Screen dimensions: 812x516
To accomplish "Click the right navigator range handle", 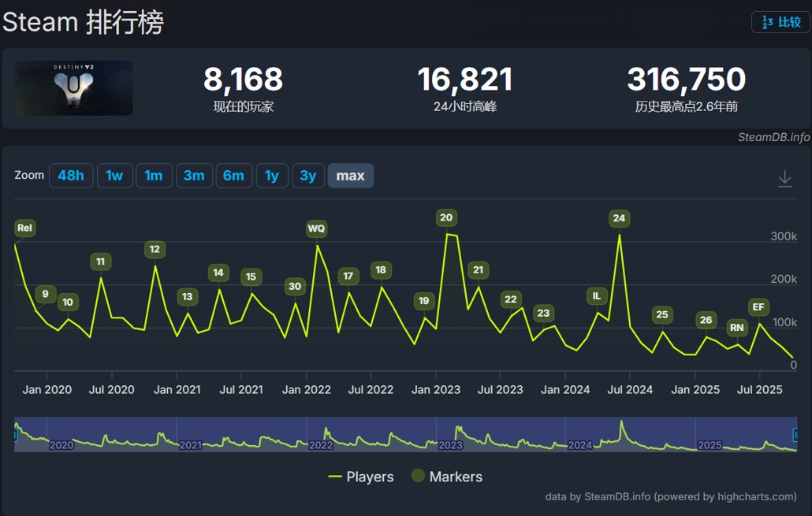I will (795, 434).
